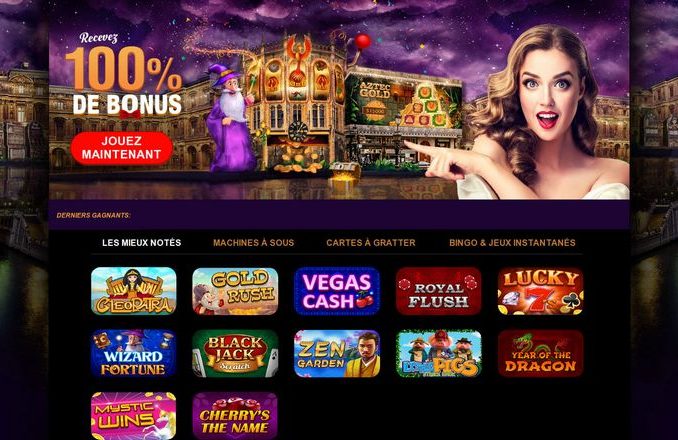Select the Cherry's The Name game
This screenshot has width=678, height=440.
(x=235, y=416)
